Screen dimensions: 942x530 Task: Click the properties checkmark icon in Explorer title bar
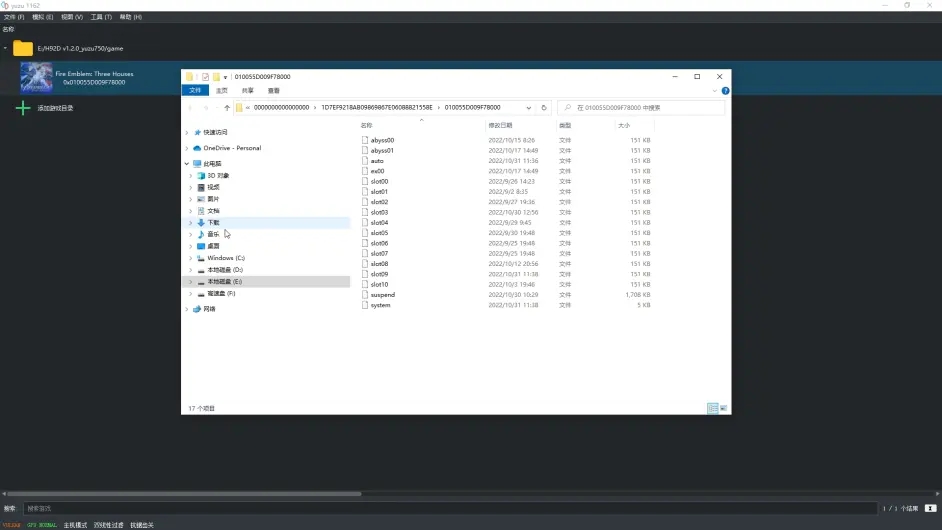click(x=205, y=77)
